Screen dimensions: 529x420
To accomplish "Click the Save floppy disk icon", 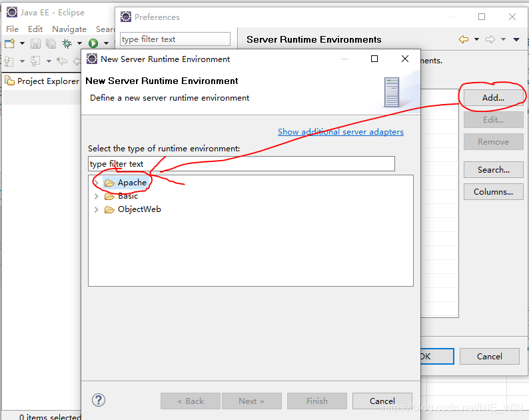I will tap(35, 43).
